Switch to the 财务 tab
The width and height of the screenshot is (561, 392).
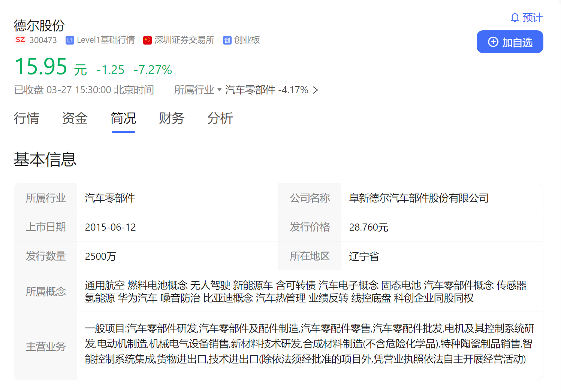172,118
